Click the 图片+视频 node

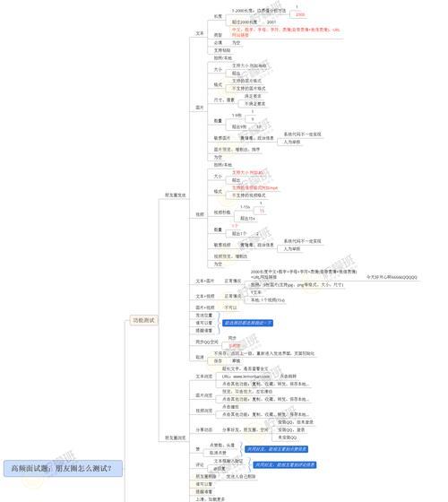(x=205, y=307)
